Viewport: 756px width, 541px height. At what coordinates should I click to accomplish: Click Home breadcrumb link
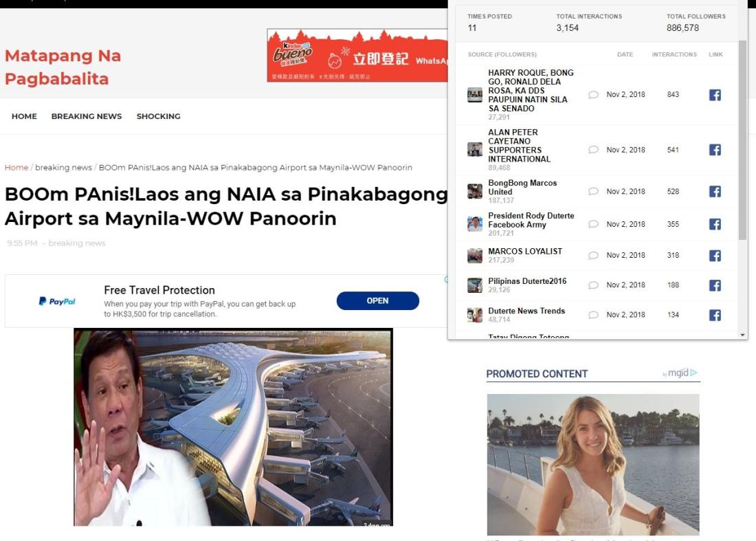[16, 167]
